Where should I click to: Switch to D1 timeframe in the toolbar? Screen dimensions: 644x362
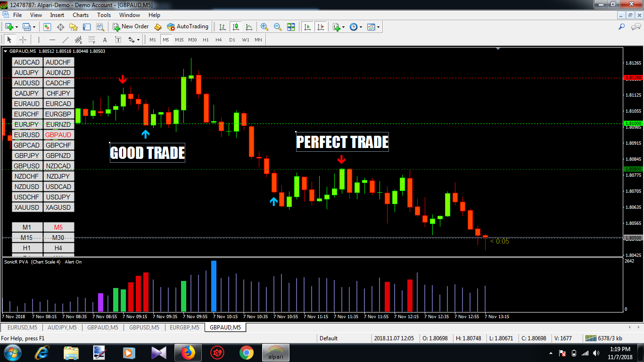232,40
